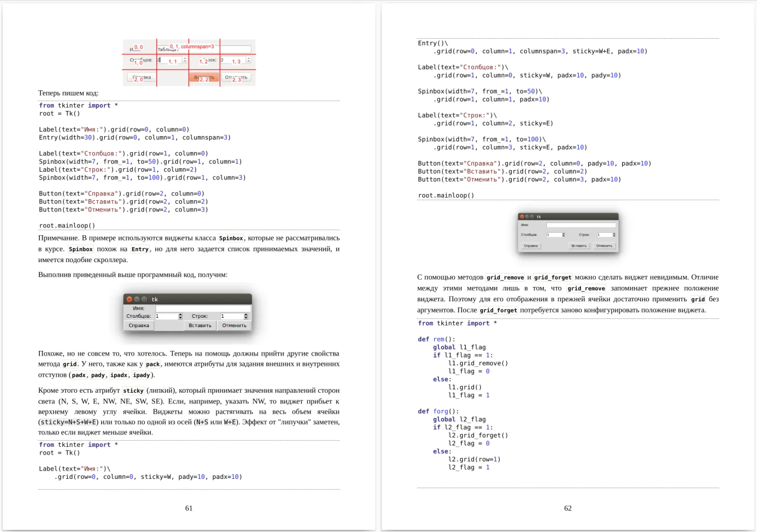The image size is (757, 532).
Task: Click the line "Выполнив приведенный выше программный код, получим:"
Action: coord(133,275)
